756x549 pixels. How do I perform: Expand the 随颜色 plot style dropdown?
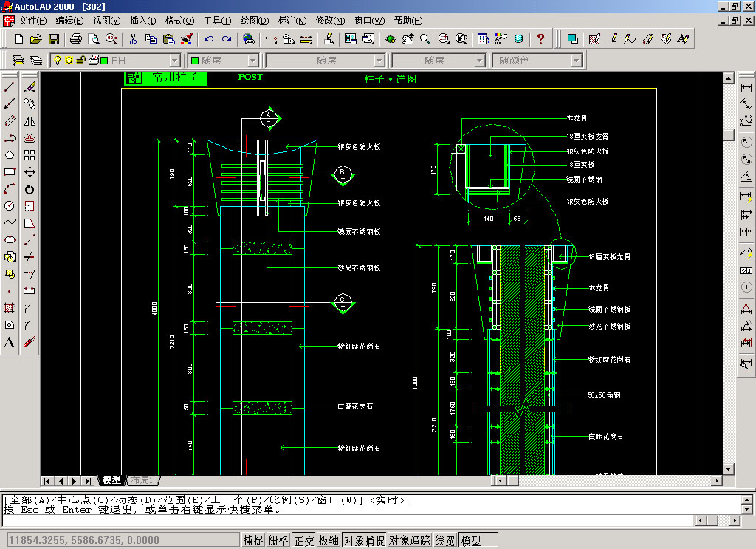pos(576,61)
